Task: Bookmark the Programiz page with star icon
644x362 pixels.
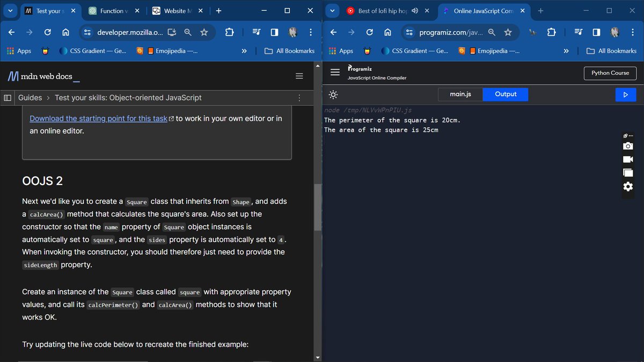Action: 508,32
